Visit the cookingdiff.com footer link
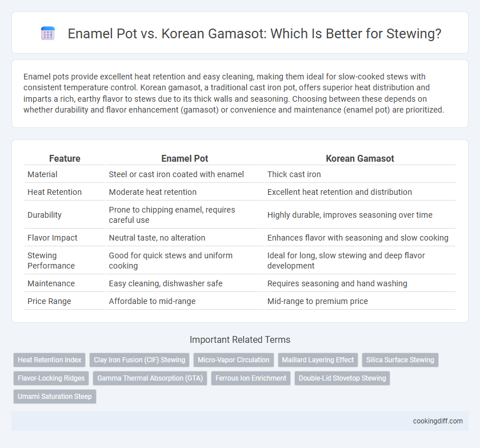The height and width of the screenshot is (448, 480). point(438,421)
